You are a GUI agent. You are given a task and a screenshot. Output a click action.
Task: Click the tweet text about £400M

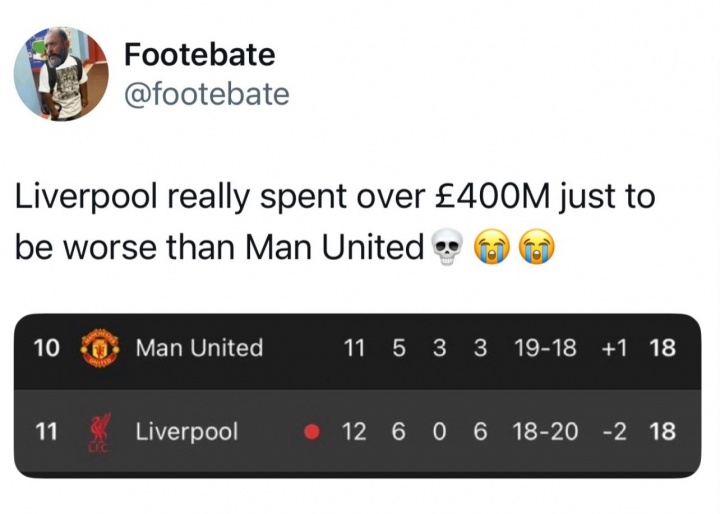(335, 220)
